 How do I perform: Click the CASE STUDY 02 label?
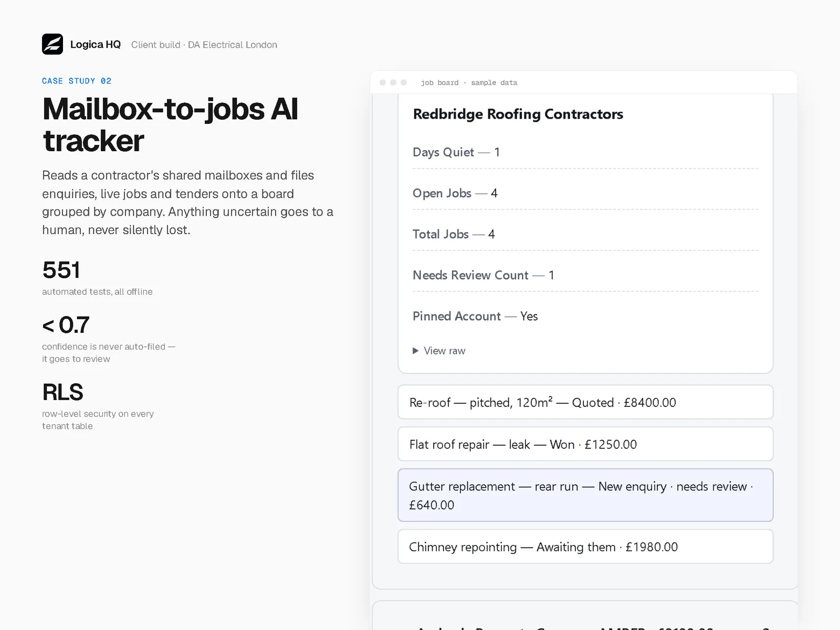tap(77, 81)
